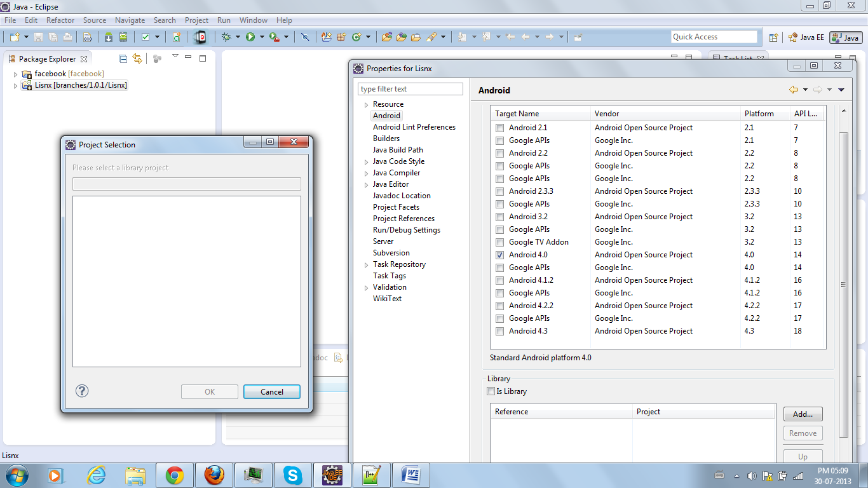868x488 pixels.
Task: Click the green Run button in toolbar
Action: click(250, 37)
